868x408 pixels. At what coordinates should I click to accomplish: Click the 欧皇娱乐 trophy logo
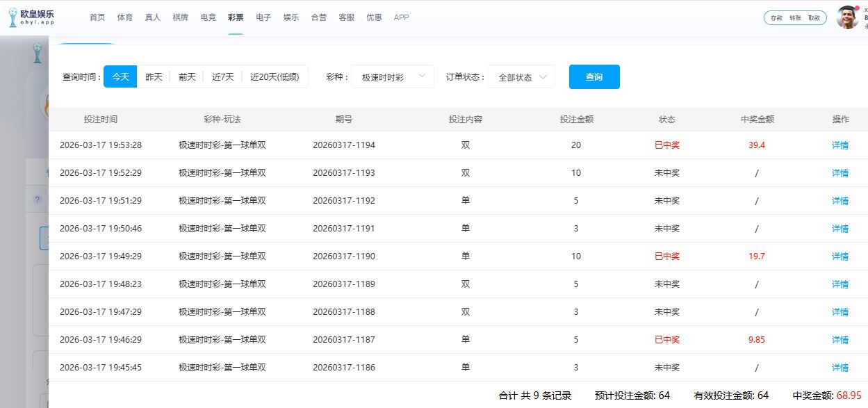click(13, 17)
